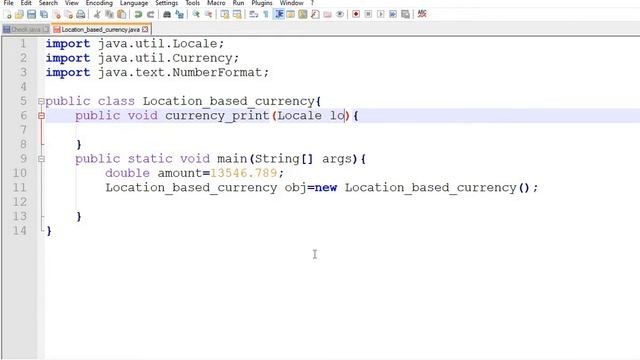Open the Edit menu

(26, 3)
